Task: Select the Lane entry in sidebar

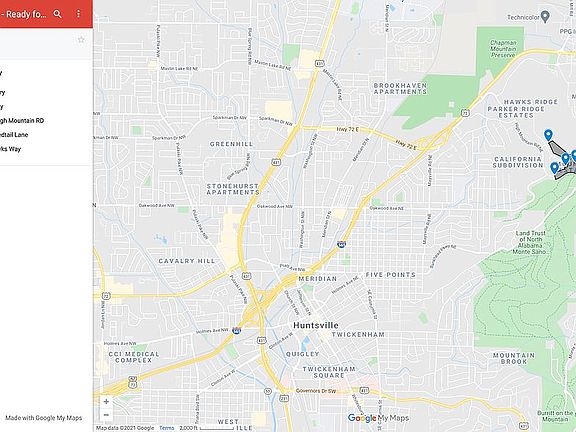Action: tap(14, 134)
